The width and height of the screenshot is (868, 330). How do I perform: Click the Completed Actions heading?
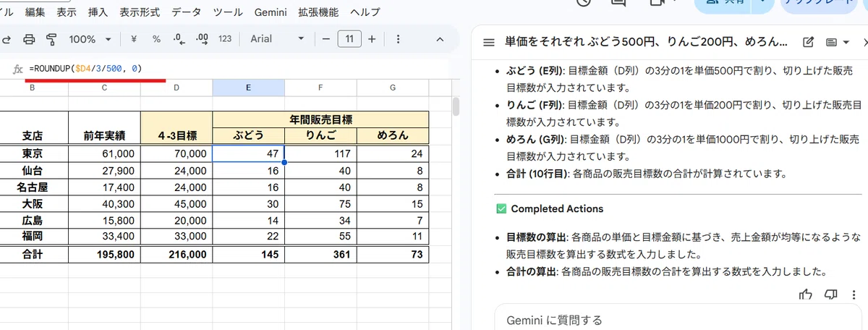click(557, 208)
